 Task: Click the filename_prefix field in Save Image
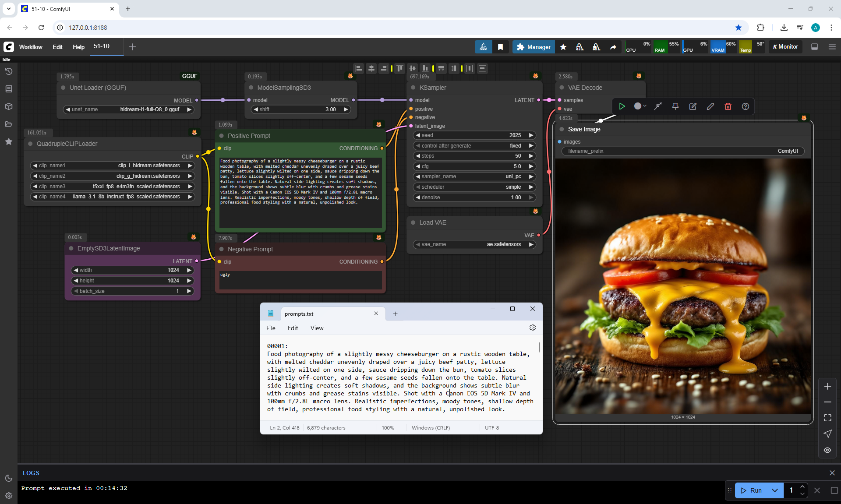(682, 151)
